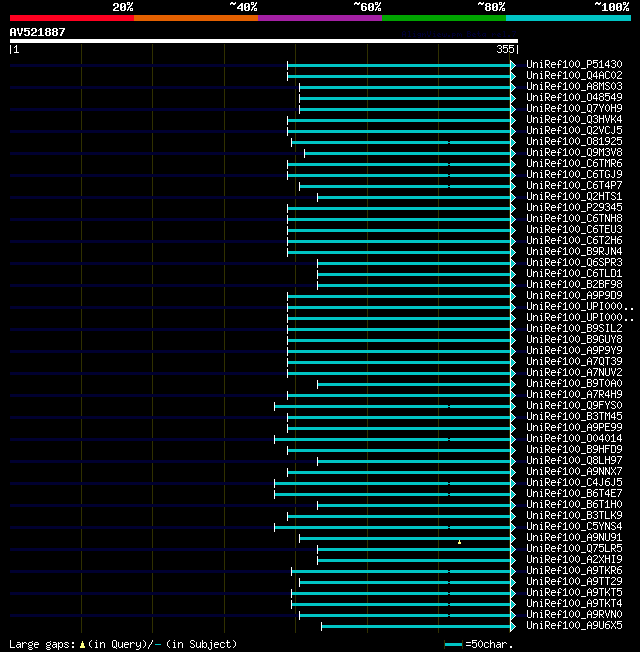
Task: Select the UniRef100_B3TM45 label
Action: (x=574, y=417)
